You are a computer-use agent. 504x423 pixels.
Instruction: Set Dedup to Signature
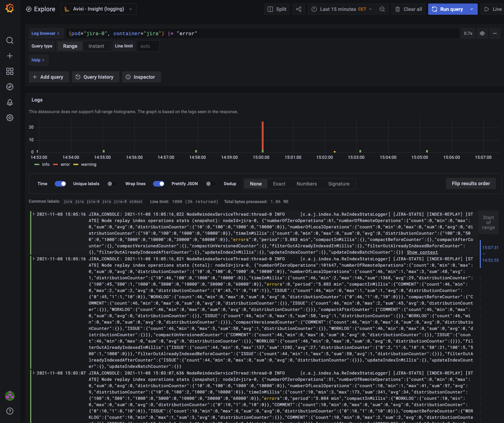pyautogui.click(x=339, y=184)
